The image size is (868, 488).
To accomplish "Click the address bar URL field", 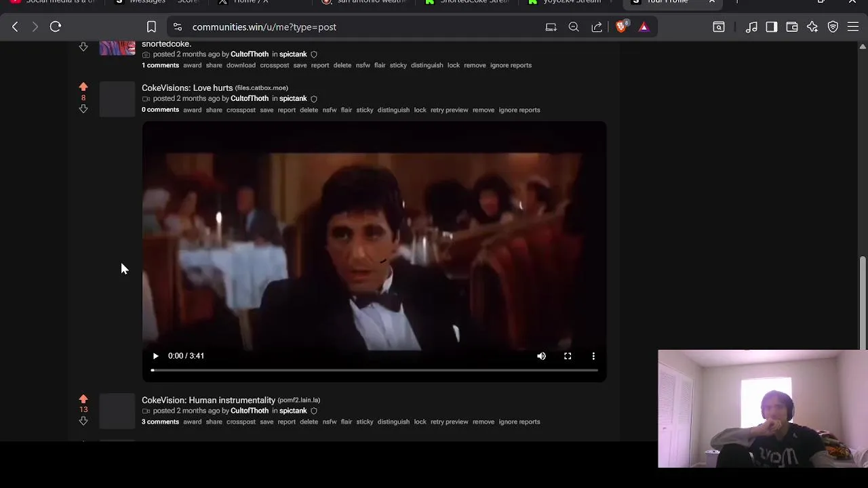I will click(363, 27).
